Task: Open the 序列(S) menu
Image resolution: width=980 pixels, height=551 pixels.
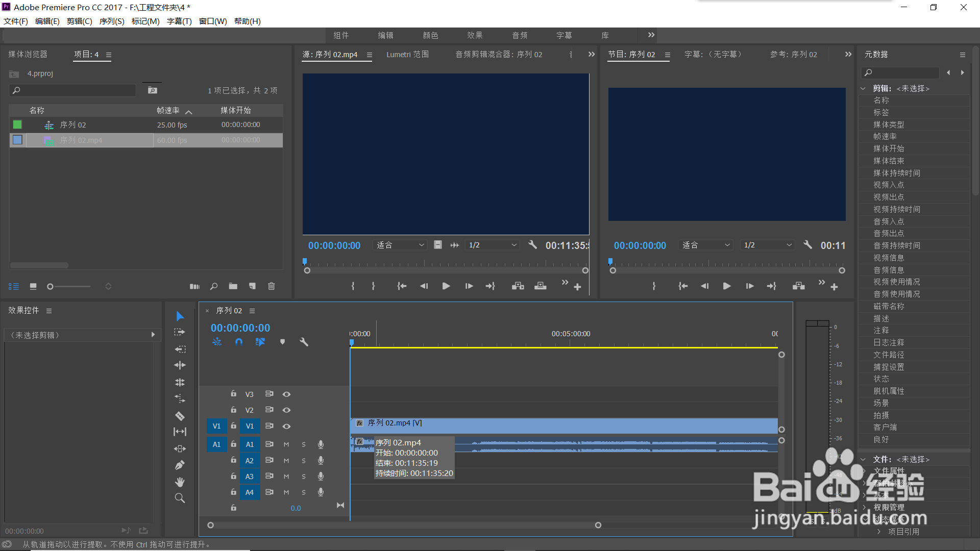Action: click(112, 21)
